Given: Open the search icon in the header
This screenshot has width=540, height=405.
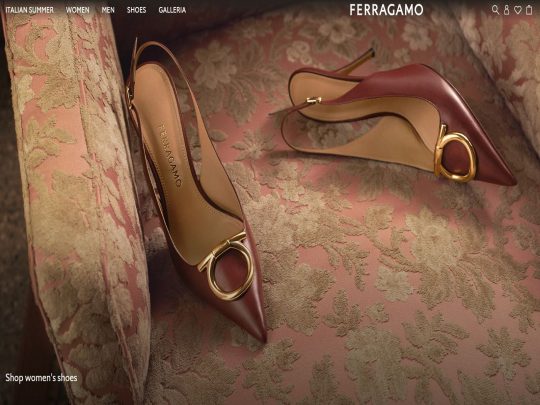Looking at the screenshot, I should tap(495, 10).
